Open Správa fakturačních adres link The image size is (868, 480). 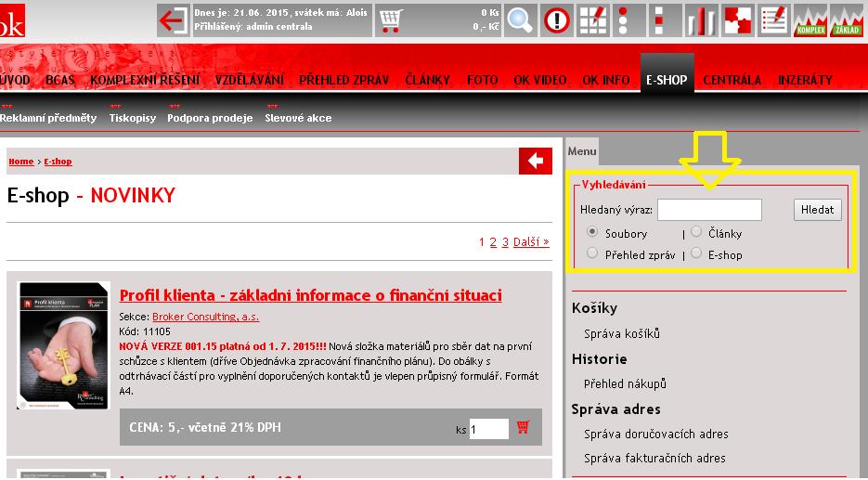coord(654,458)
